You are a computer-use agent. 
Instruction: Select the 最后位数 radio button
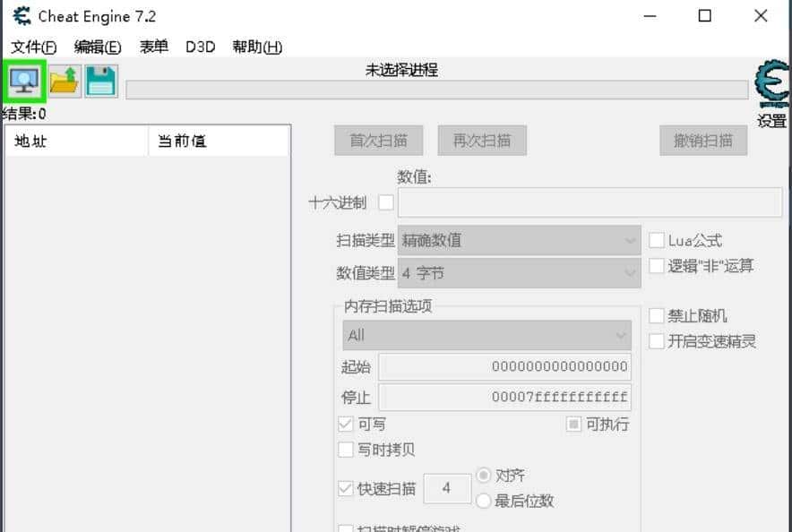tap(485, 501)
